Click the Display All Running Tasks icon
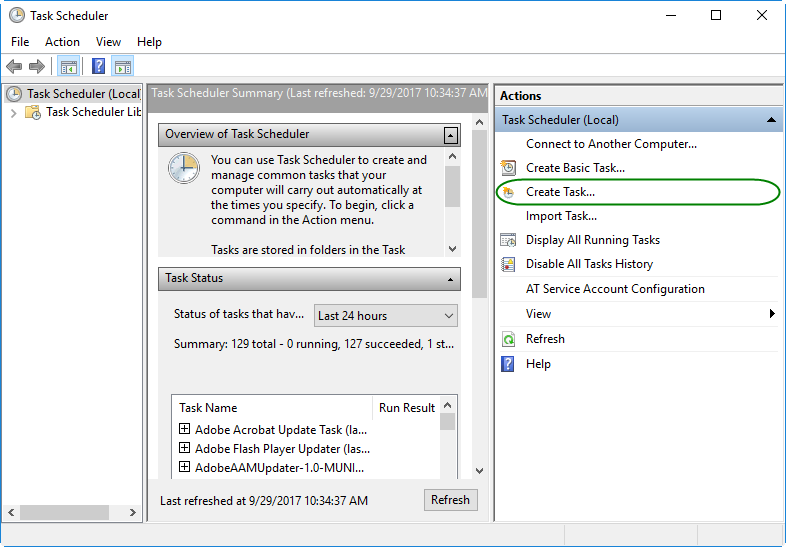786x547 pixels. tap(508, 240)
